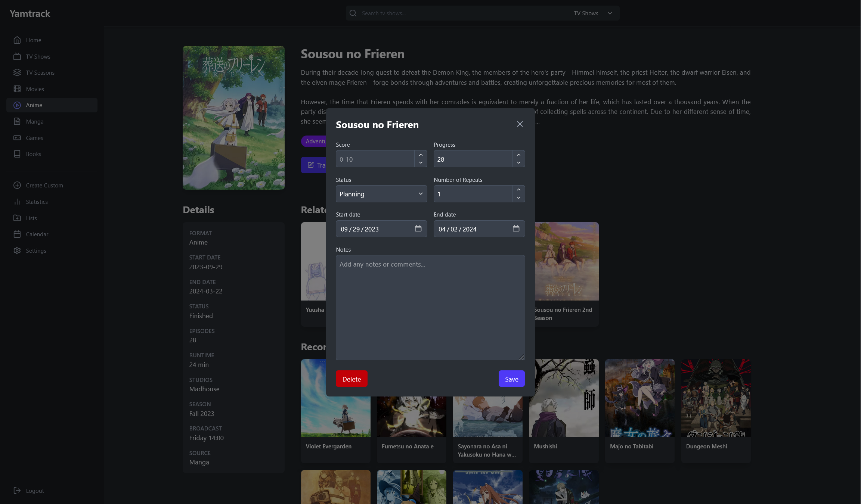This screenshot has width=861, height=504.
Task: Click the Create Custom plus icon
Action: [x=17, y=185]
